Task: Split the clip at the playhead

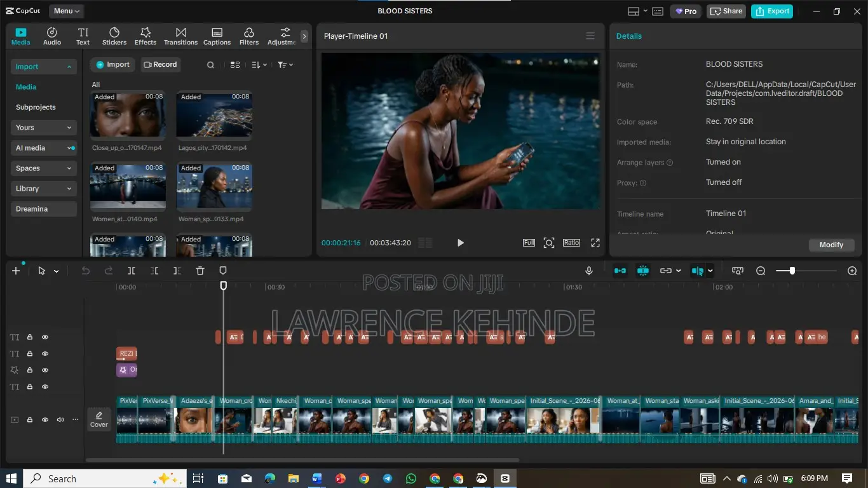Action: tap(132, 271)
